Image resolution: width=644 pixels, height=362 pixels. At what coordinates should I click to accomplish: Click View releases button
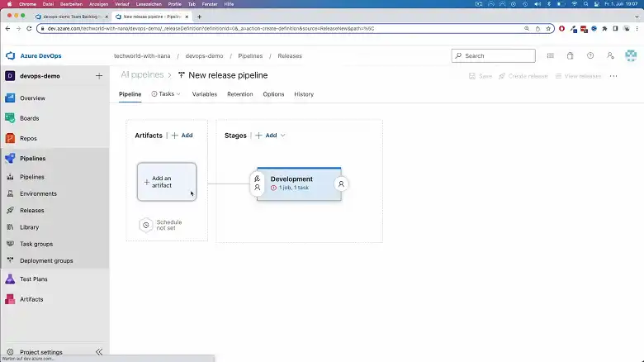[578, 76]
